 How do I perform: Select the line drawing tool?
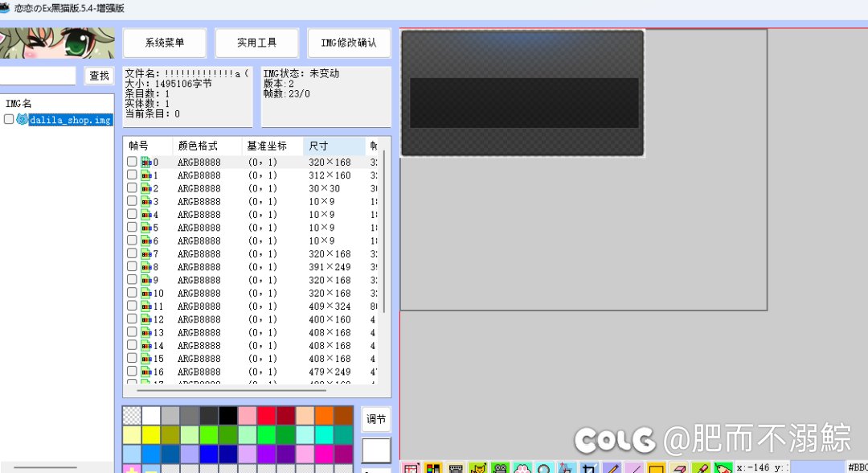633,468
